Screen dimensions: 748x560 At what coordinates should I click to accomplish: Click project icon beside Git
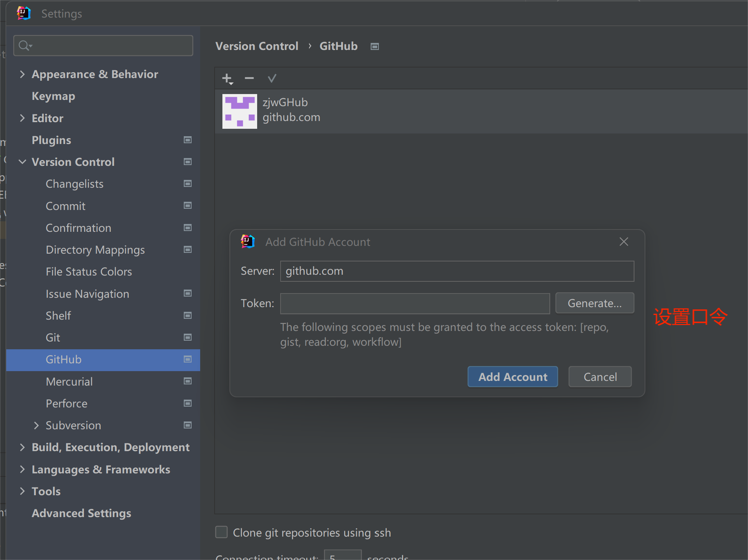point(188,337)
